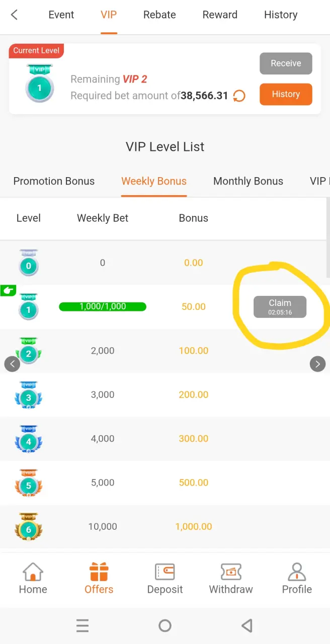This screenshot has height=644, width=330.
Task: Tap the Android recent apps menu icon
Action: [82, 625]
